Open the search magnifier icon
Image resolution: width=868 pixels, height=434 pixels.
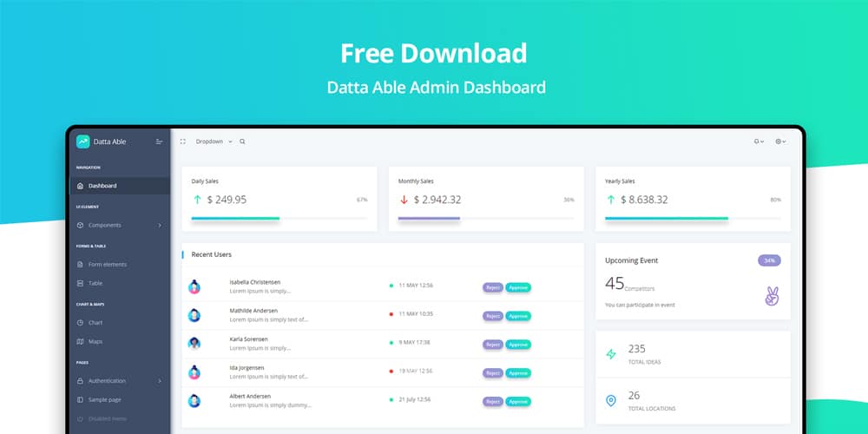click(242, 141)
